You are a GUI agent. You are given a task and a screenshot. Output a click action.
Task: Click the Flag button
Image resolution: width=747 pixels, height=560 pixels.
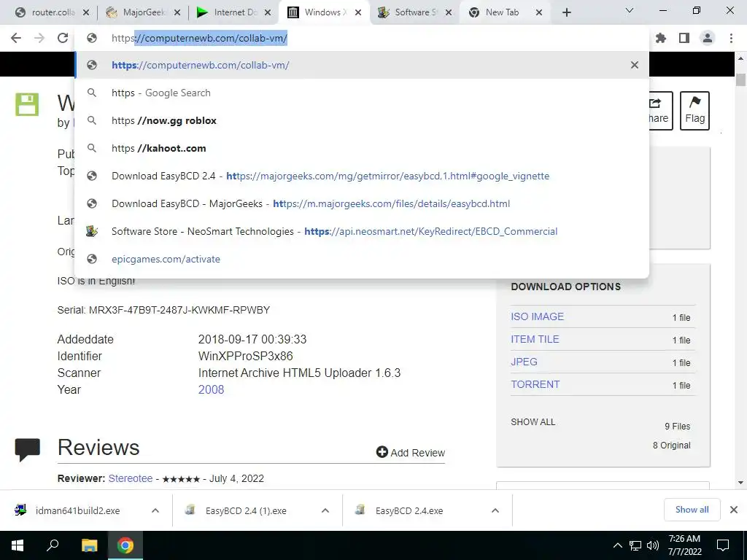pos(694,111)
